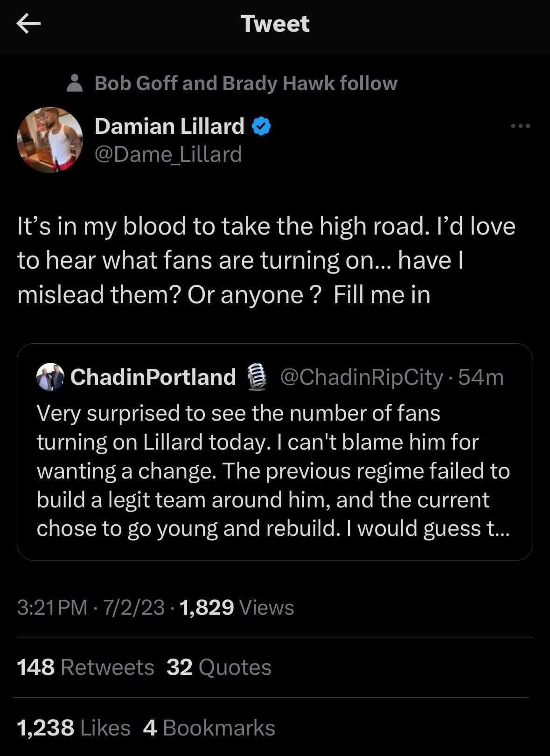Open the quoted ChadinPortland tweet
The width and height of the screenshot is (550, 756).
point(274,471)
